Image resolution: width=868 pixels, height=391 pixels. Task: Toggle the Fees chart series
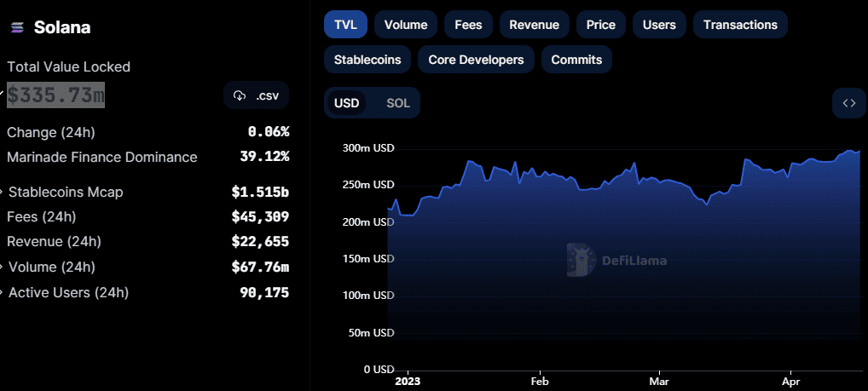point(468,25)
